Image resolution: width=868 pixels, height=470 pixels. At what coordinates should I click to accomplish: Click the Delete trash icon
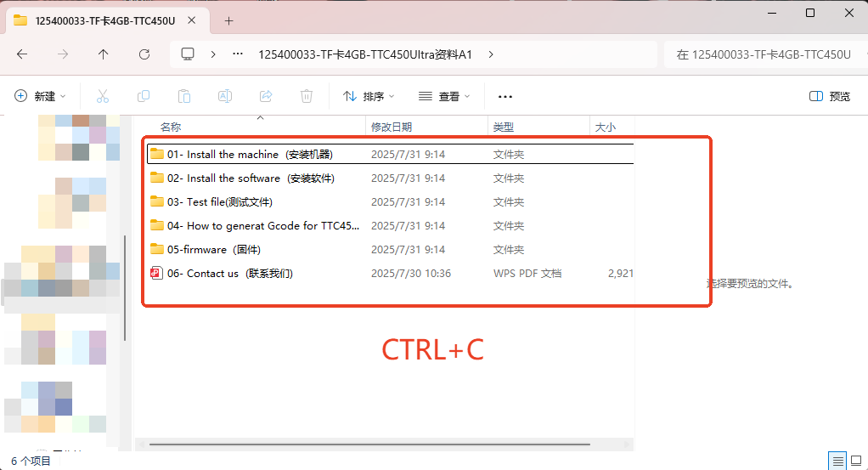pyautogui.click(x=307, y=96)
